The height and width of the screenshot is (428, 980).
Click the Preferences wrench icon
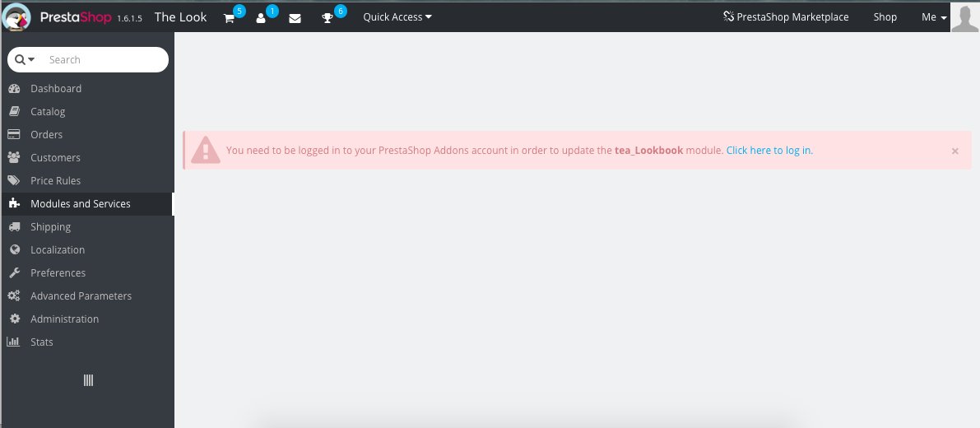(14, 272)
